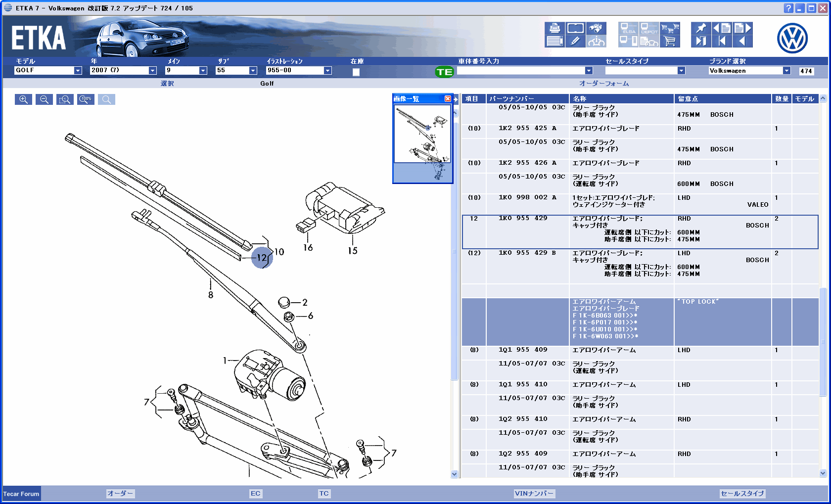Viewport: 831px width, 504px height.
Task: Click the document and car icon
Action: [x=649, y=41]
